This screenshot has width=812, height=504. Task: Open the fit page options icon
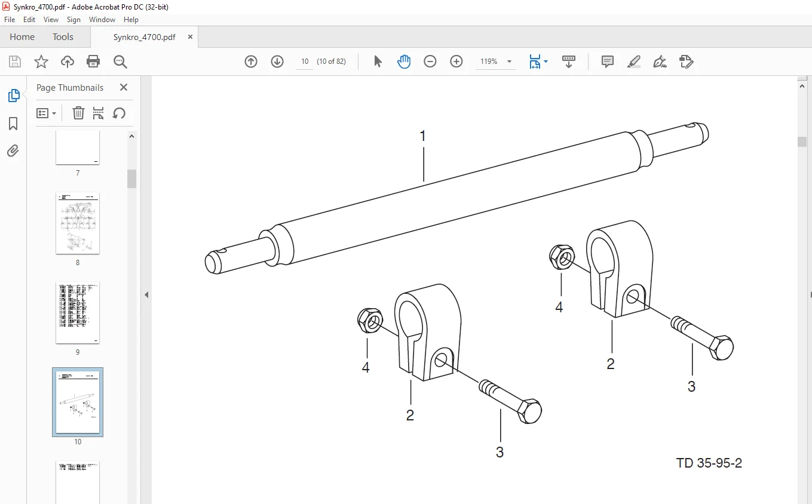pyautogui.click(x=538, y=62)
